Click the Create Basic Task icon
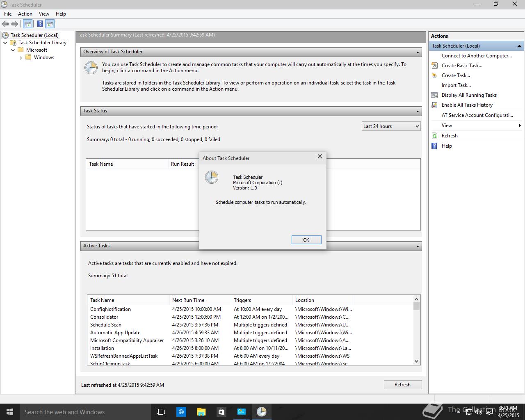Viewport: 525px width, 420px height. pyautogui.click(x=434, y=66)
